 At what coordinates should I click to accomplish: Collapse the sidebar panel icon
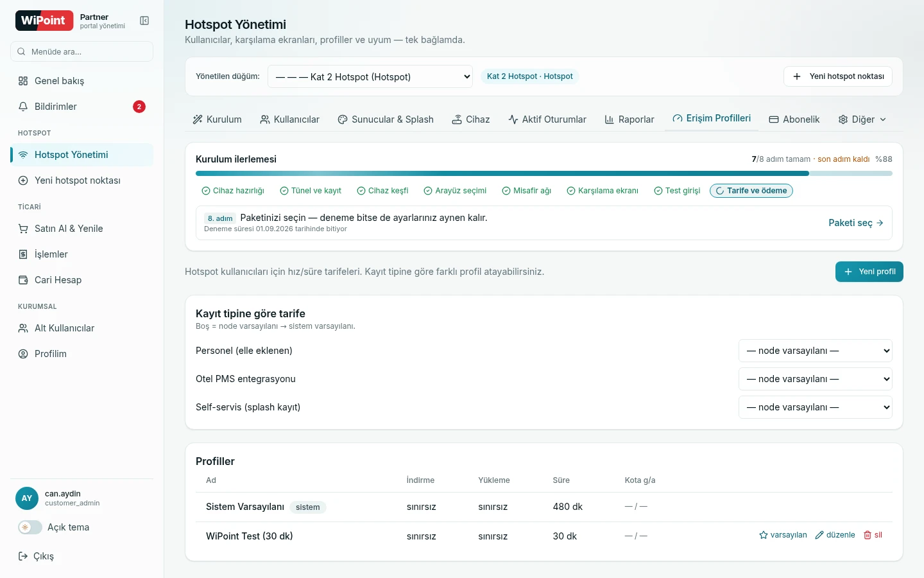pyautogui.click(x=144, y=21)
